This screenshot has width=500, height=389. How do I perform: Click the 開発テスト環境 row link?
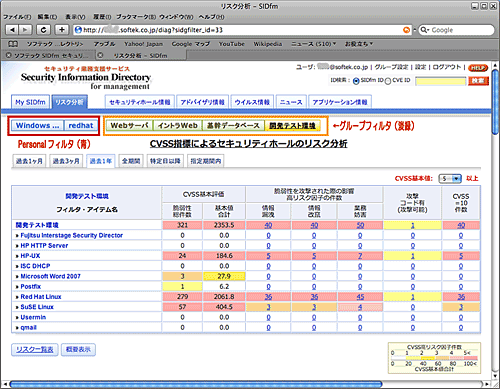[37, 225]
